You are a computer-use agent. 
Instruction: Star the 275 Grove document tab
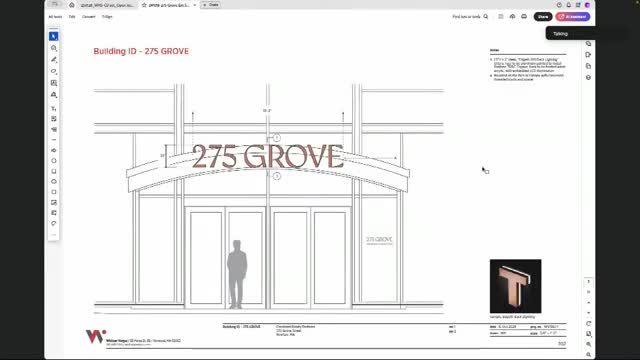pyautogui.click(x=144, y=5)
